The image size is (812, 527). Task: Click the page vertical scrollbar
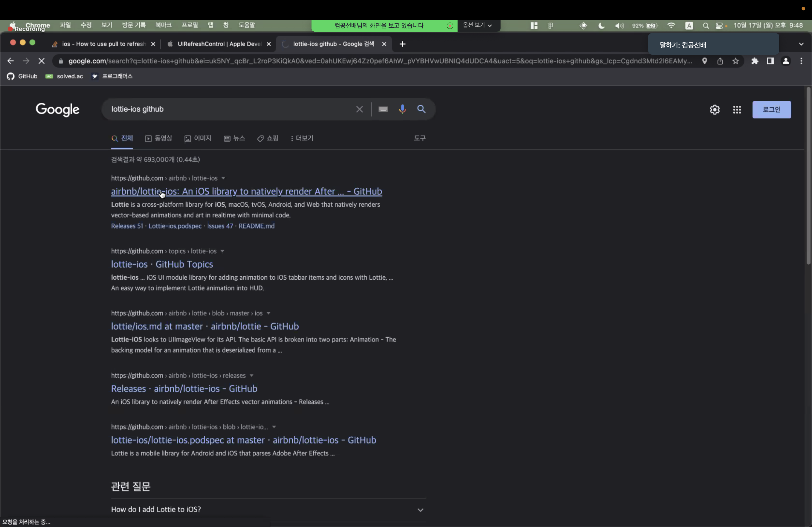pos(808,175)
